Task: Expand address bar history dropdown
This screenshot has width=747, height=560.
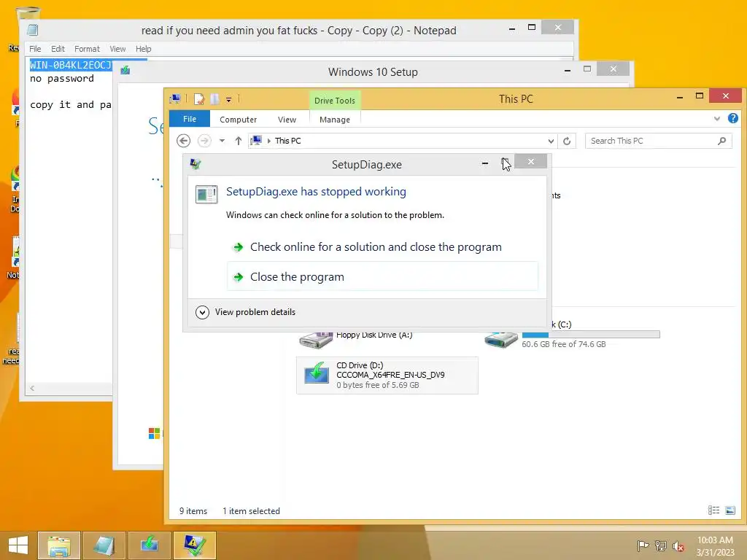Action: pyautogui.click(x=551, y=141)
